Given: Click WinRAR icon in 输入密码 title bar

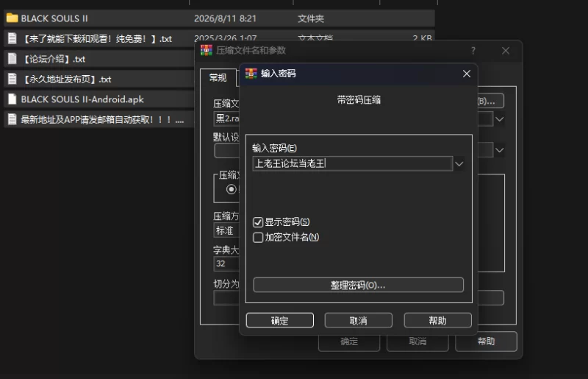Looking at the screenshot, I should (251, 74).
